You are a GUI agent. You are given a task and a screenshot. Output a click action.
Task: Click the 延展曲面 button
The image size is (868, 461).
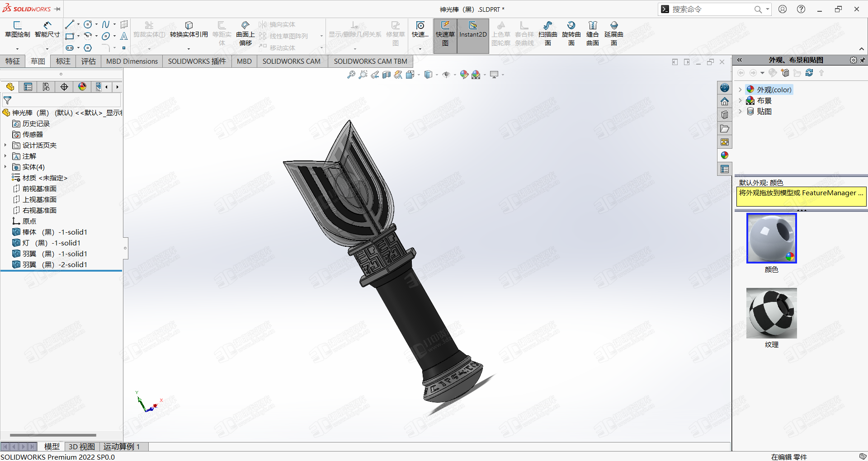(x=614, y=34)
